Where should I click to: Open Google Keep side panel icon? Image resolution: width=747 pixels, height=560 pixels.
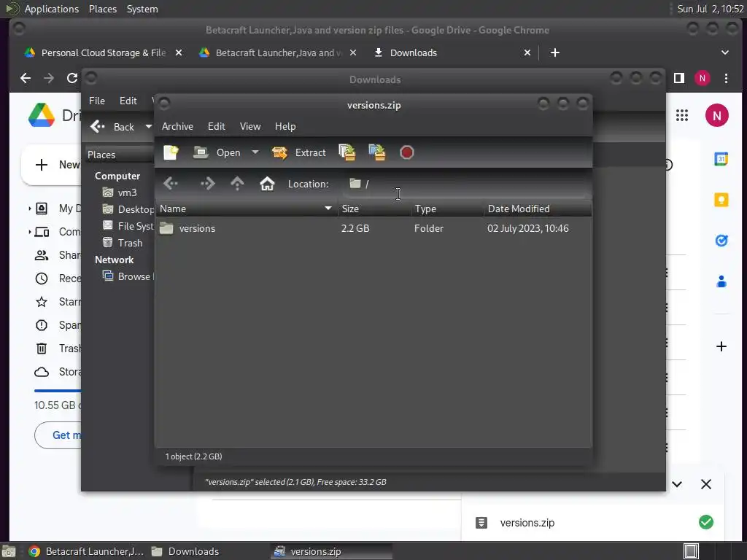721,200
